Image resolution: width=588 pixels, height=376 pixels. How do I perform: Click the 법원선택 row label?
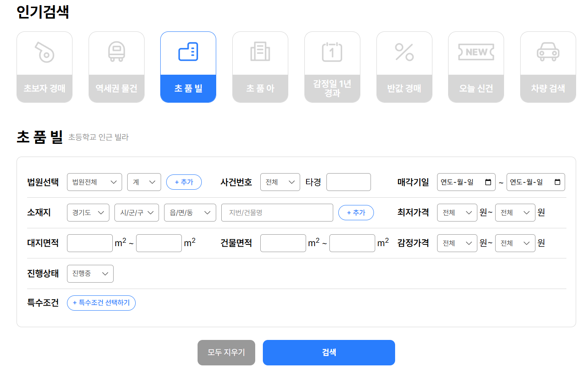[x=43, y=182]
